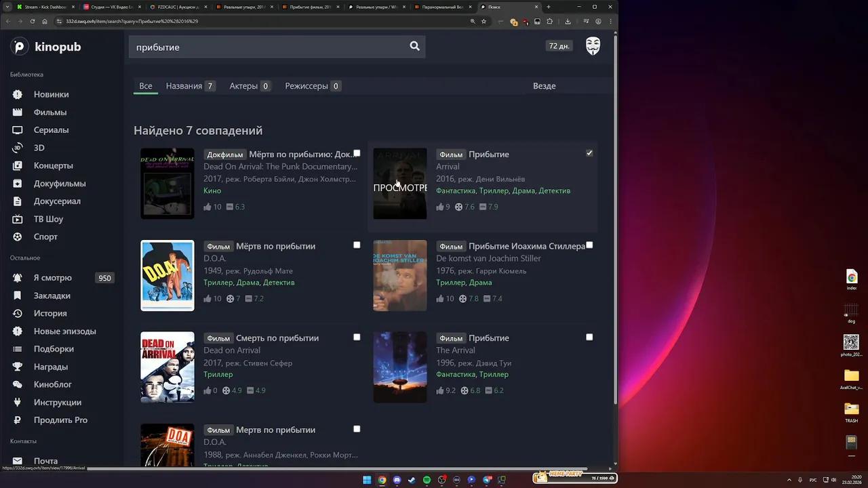Select the Режиссеры 0 tab
The height and width of the screenshot is (488, 868).
click(x=313, y=86)
